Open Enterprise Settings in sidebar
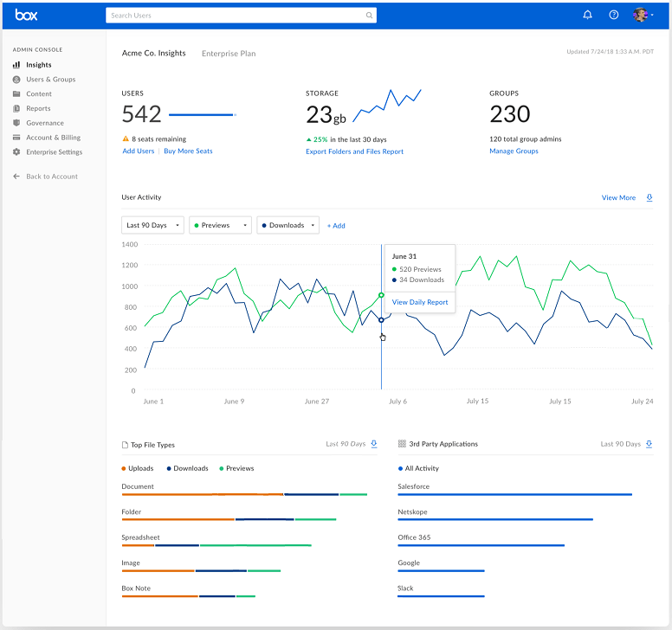This screenshot has height=630, width=672. pos(54,152)
